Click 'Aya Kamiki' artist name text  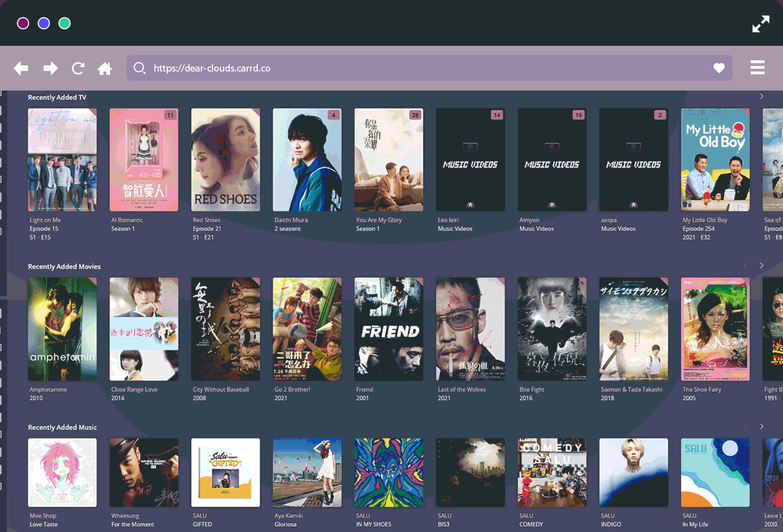click(289, 516)
